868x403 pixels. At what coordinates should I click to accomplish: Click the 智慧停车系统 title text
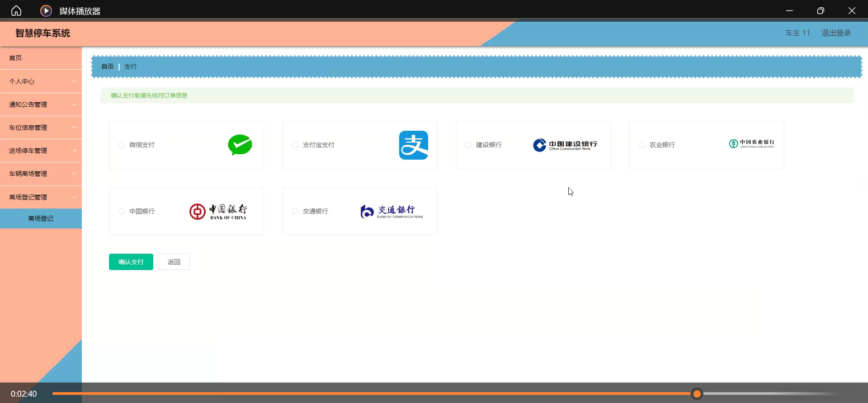point(42,33)
